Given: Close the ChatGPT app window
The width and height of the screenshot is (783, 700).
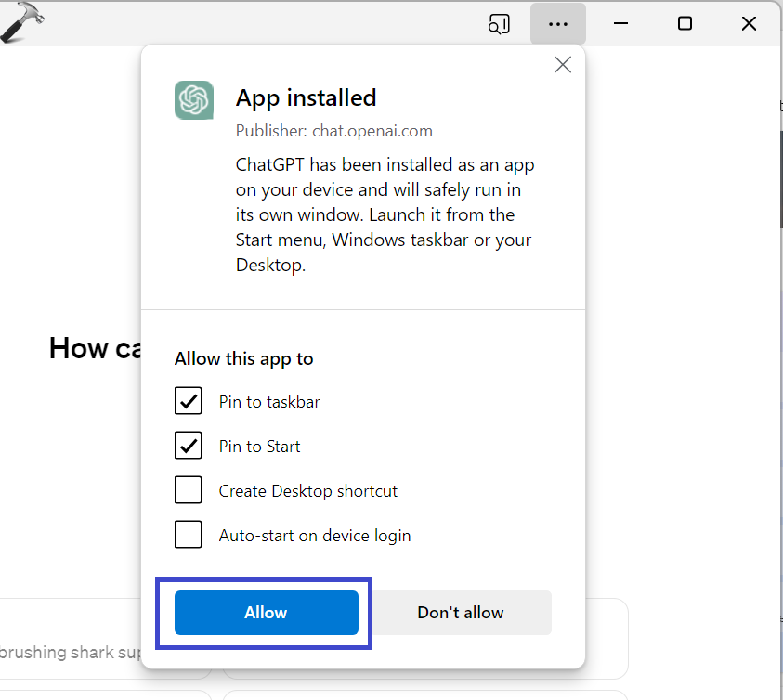Looking at the screenshot, I should [749, 24].
